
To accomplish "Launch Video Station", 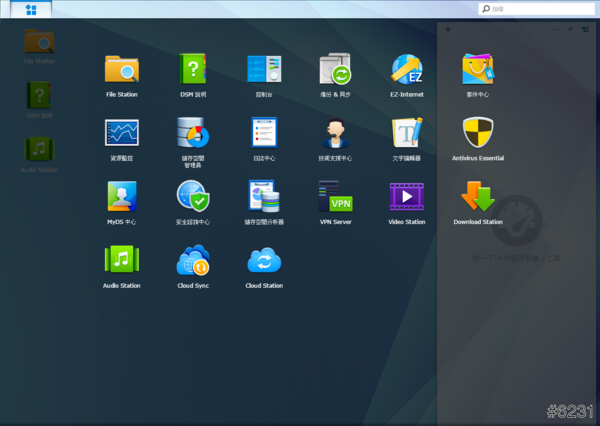I will click(x=406, y=196).
